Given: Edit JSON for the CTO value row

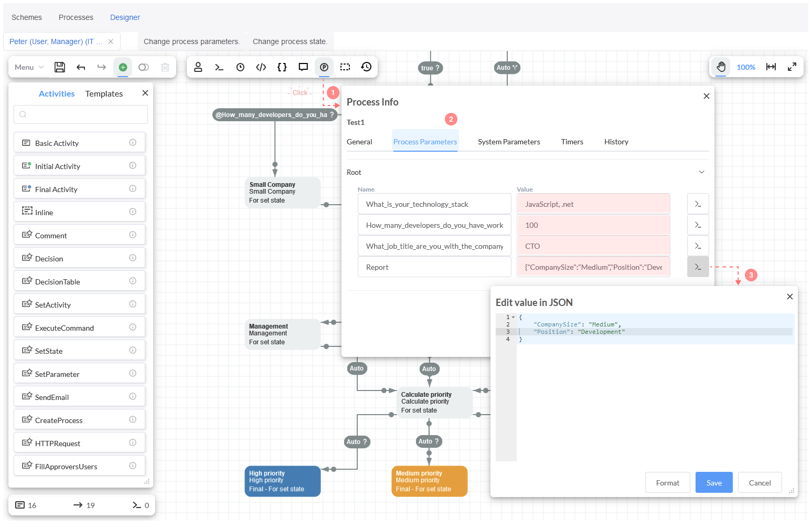Looking at the screenshot, I should coord(698,246).
